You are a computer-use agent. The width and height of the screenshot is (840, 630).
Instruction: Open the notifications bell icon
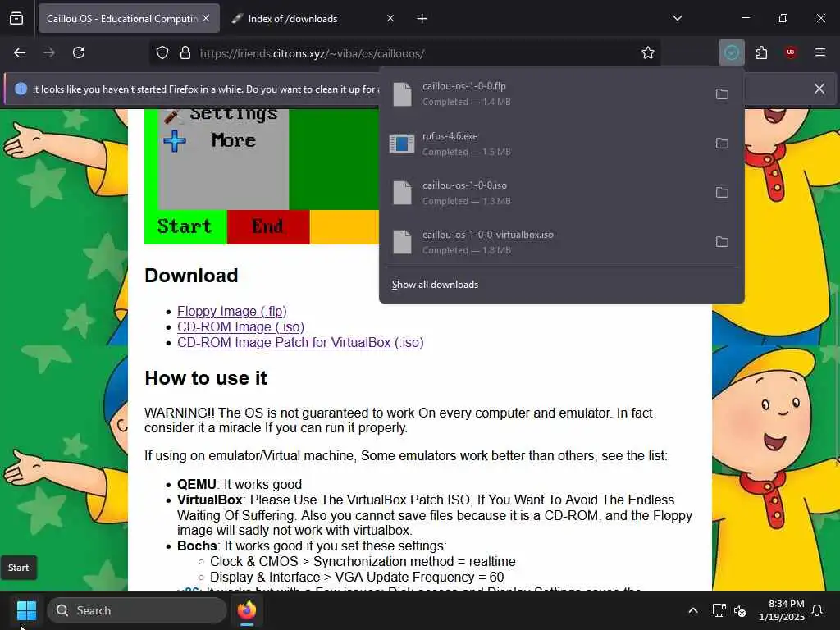(x=818, y=610)
